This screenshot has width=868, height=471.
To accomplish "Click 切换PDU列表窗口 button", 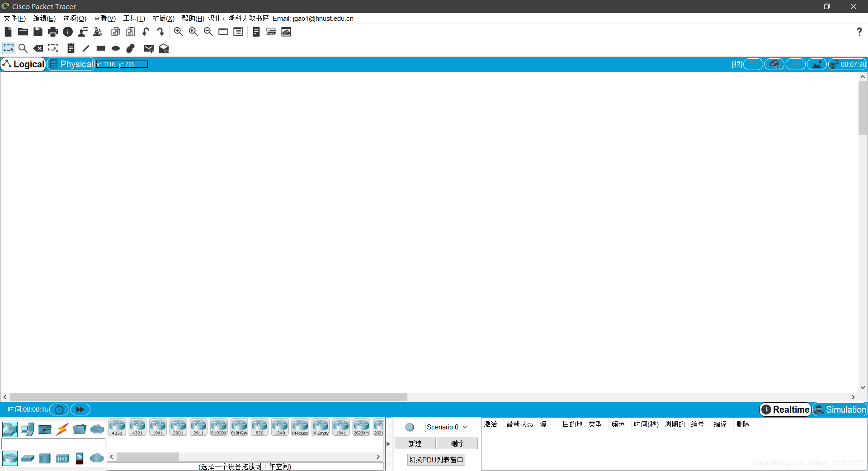I will pyautogui.click(x=436, y=460).
